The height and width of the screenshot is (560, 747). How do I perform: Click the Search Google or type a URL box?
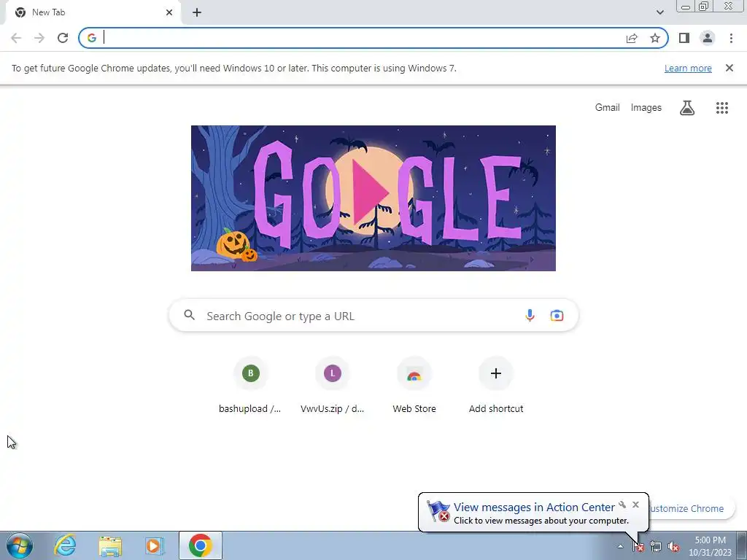373,316
